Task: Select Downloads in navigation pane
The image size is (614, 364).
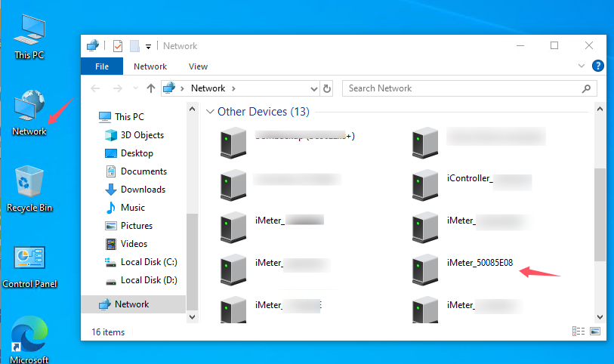Action: [143, 190]
